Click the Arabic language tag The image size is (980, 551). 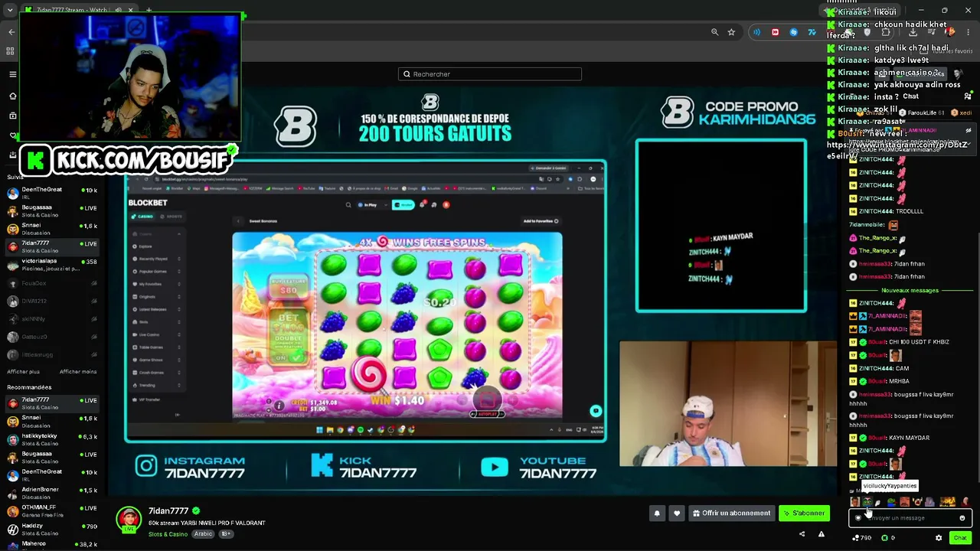click(x=203, y=534)
